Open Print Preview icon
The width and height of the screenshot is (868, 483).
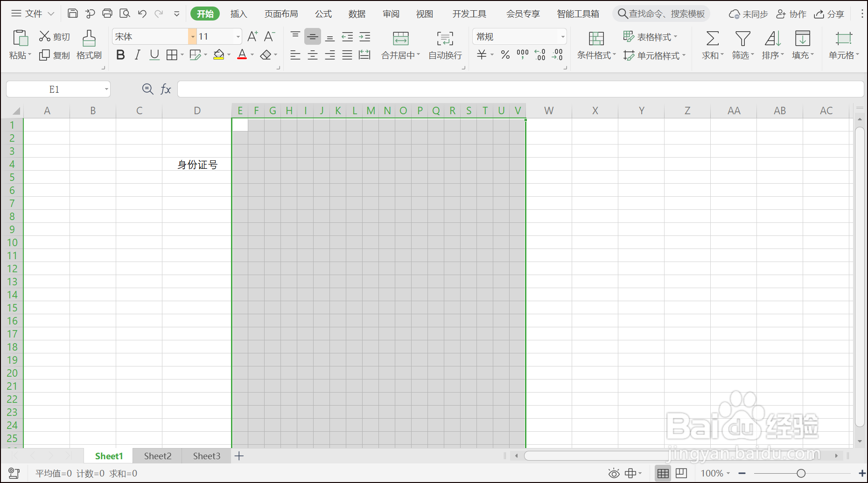(x=125, y=14)
